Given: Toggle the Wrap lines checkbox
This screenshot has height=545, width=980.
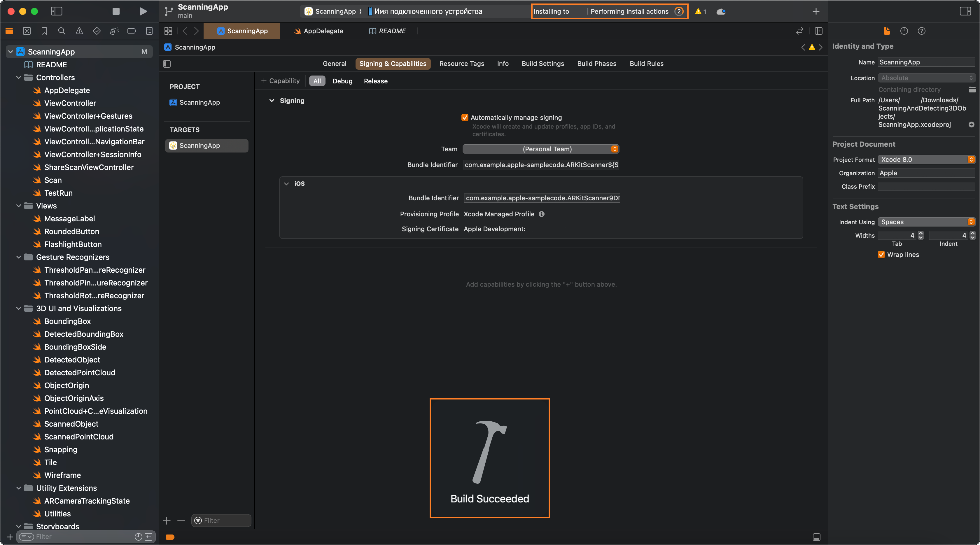Looking at the screenshot, I should tap(881, 255).
